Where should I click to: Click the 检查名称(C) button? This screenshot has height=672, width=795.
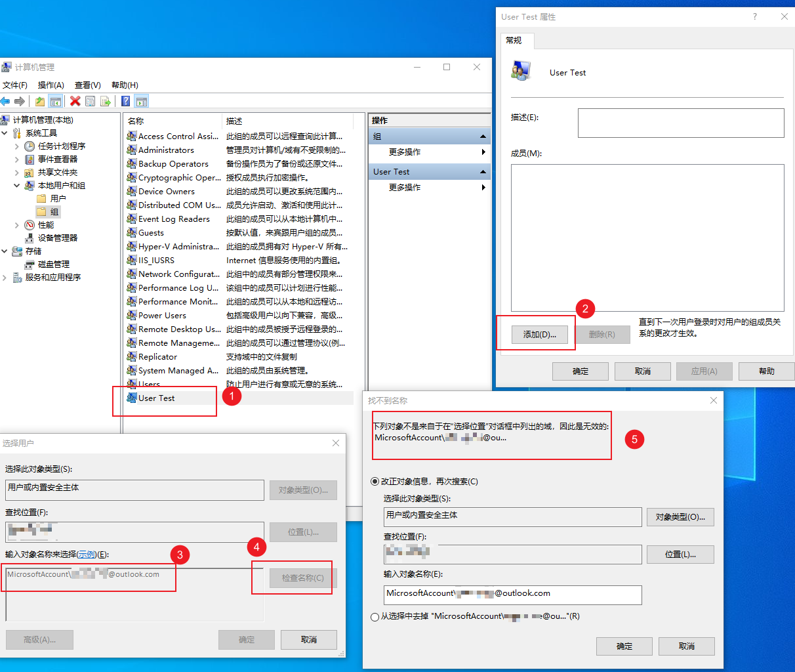click(x=303, y=578)
